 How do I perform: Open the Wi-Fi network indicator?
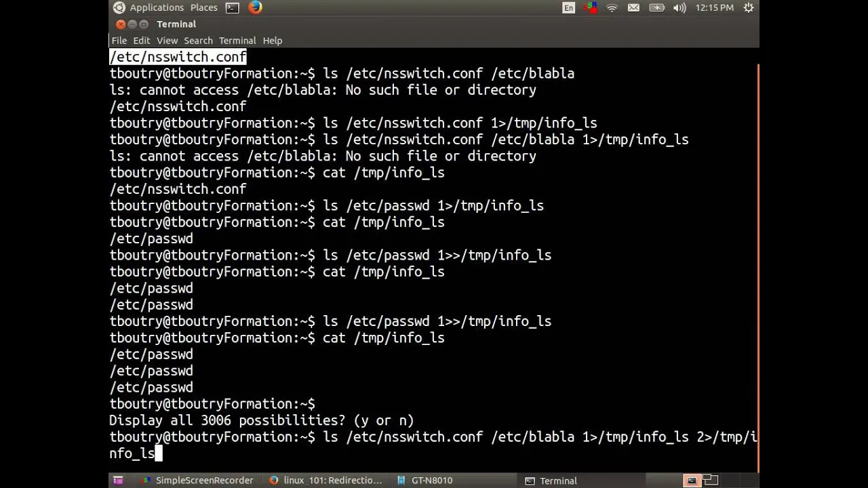pyautogui.click(x=612, y=7)
